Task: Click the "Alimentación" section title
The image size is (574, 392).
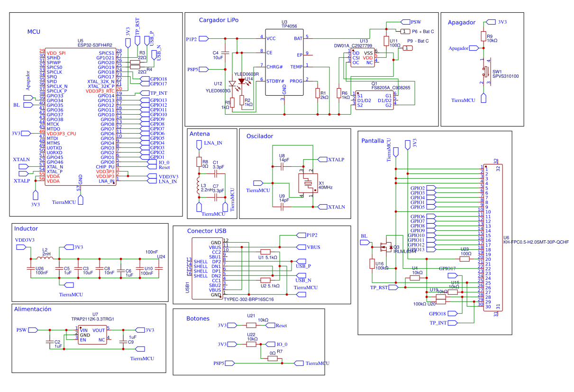Action: 32,309
